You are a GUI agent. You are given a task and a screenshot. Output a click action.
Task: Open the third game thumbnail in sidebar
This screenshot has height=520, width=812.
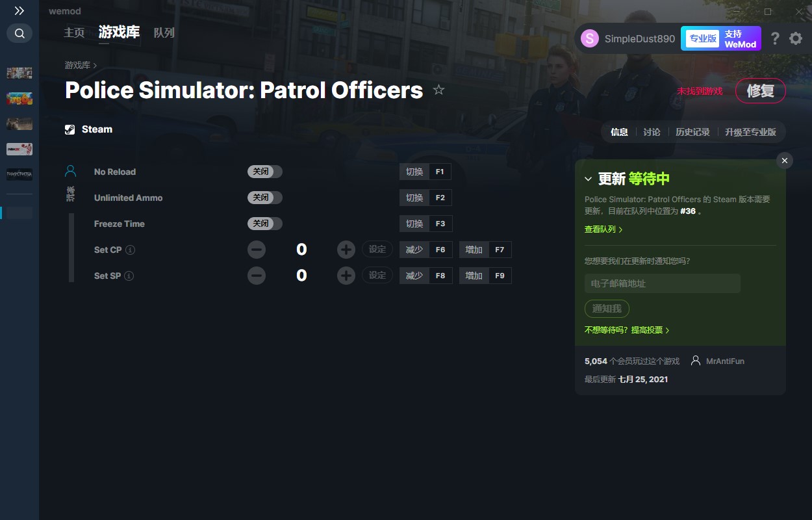19,123
